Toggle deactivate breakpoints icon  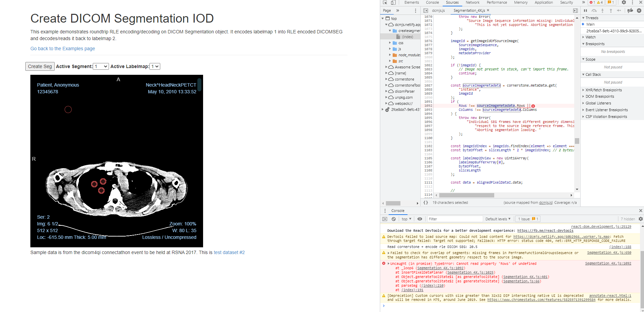pos(630,11)
